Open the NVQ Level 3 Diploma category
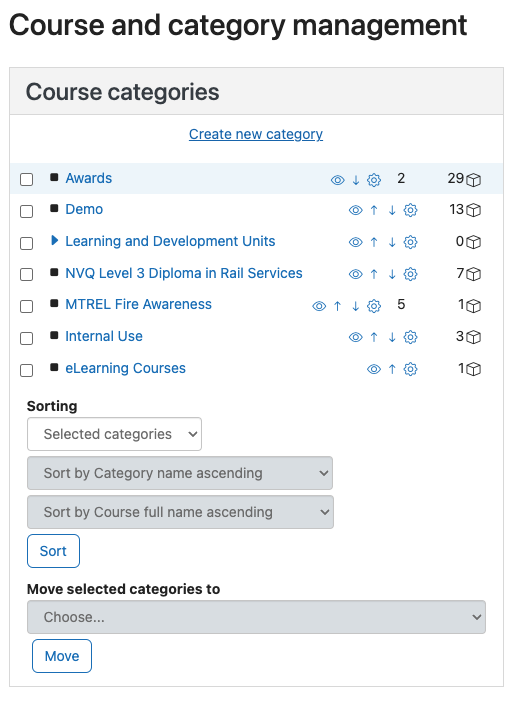Screen dimensions: 523x719 [x=184, y=273]
